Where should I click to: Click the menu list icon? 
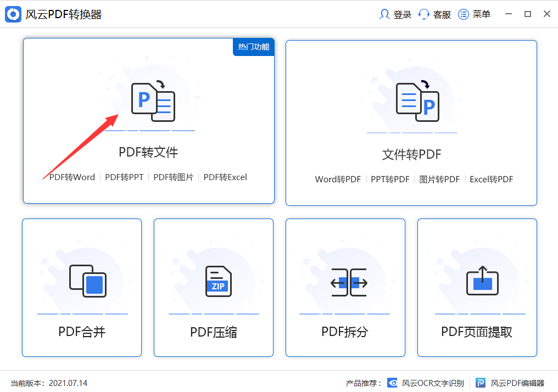464,14
